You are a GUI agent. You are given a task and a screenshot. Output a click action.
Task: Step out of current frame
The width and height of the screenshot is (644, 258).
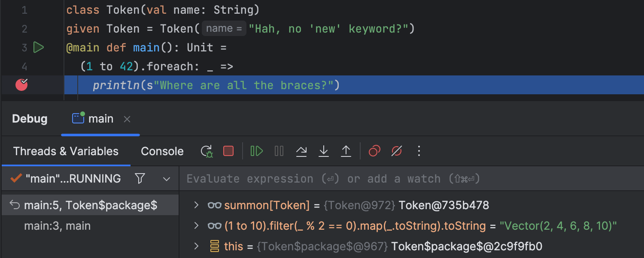pos(346,151)
